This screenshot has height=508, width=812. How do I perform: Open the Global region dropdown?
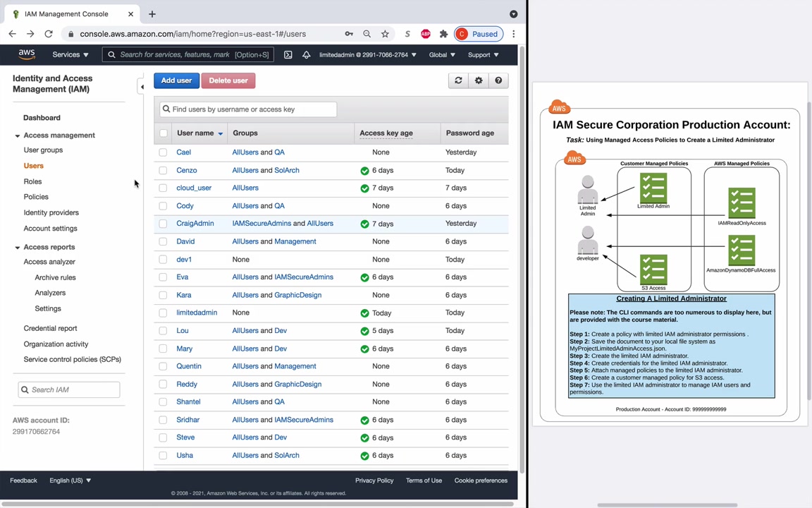(442, 54)
